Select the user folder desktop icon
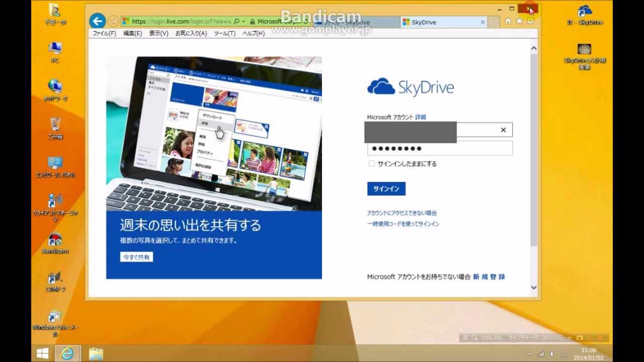This screenshot has width=644, height=362. pyautogui.click(x=55, y=14)
